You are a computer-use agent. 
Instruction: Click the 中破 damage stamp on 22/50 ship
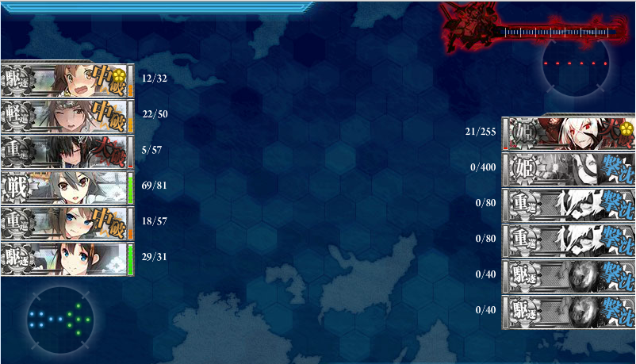click(x=108, y=116)
